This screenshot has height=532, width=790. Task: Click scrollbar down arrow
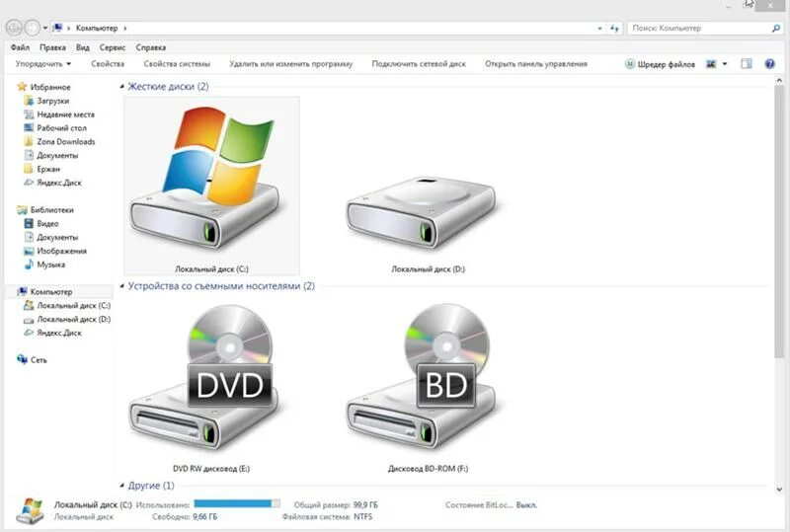tap(779, 489)
